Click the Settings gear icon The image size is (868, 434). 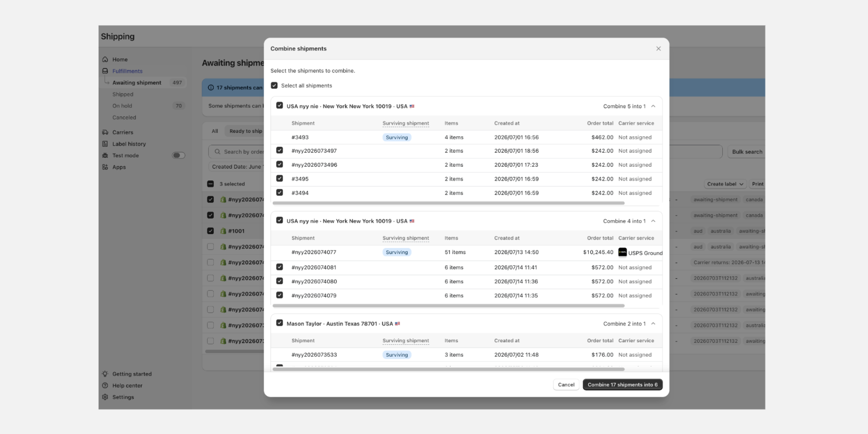[x=105, y=397]
